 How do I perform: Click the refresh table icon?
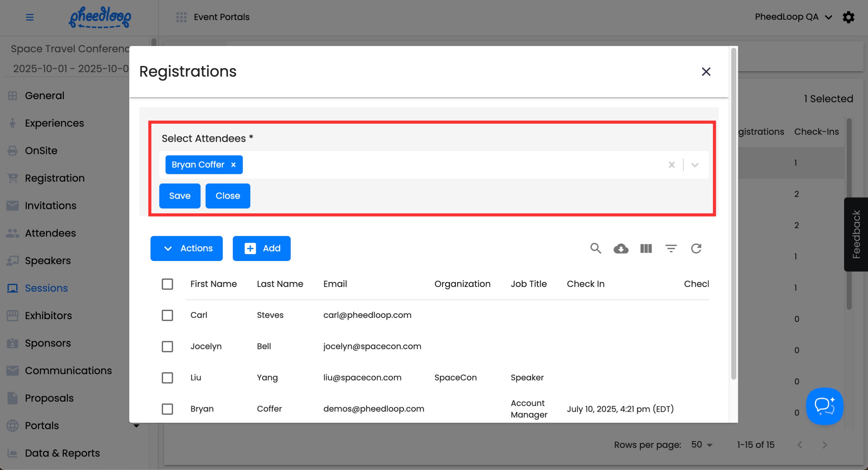pos(696,248)
